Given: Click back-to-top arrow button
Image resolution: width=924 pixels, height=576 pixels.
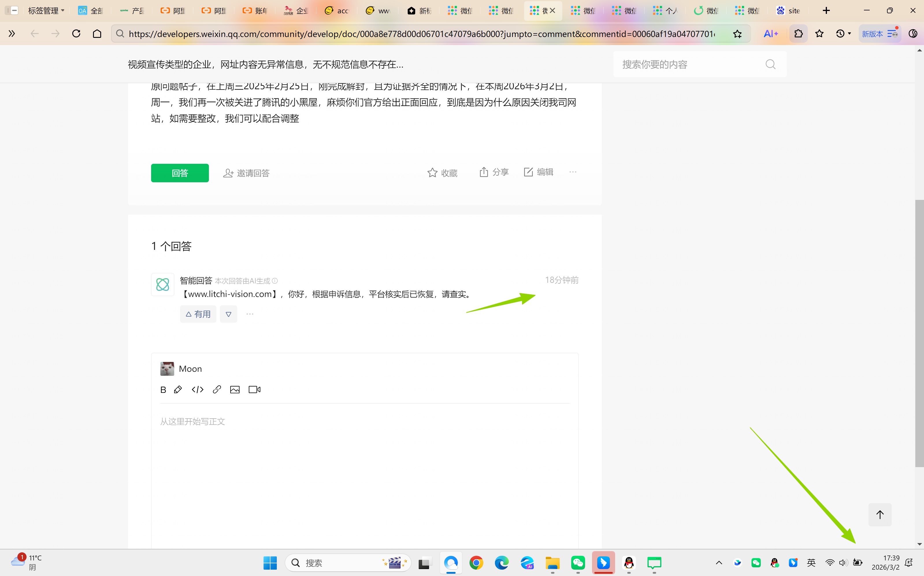Looking at the screenshot, I should [x=880, y=515].
